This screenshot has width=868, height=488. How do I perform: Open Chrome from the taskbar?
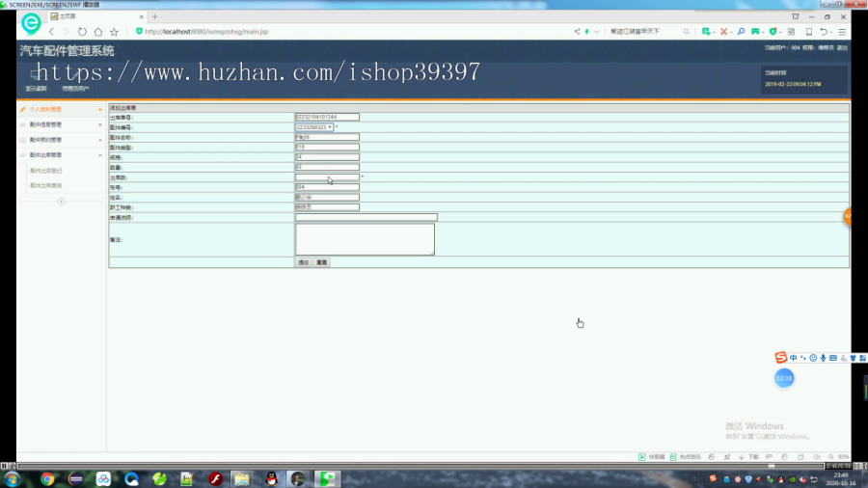pos(47,478)
